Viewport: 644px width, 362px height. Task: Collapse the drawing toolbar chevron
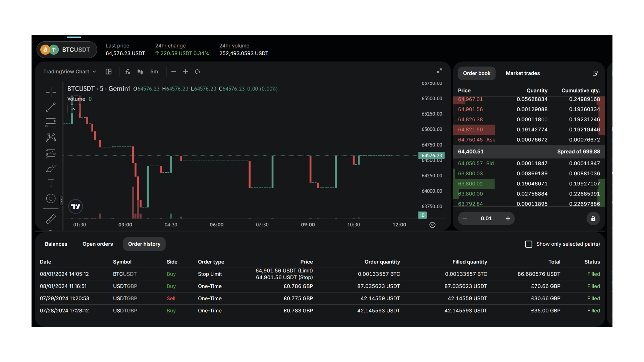coord(61,200)
